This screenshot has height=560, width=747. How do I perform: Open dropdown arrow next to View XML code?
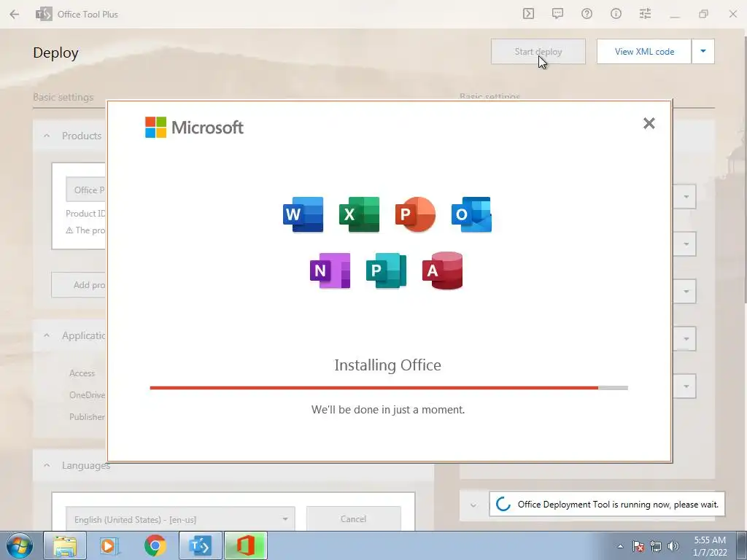point(703,52)
